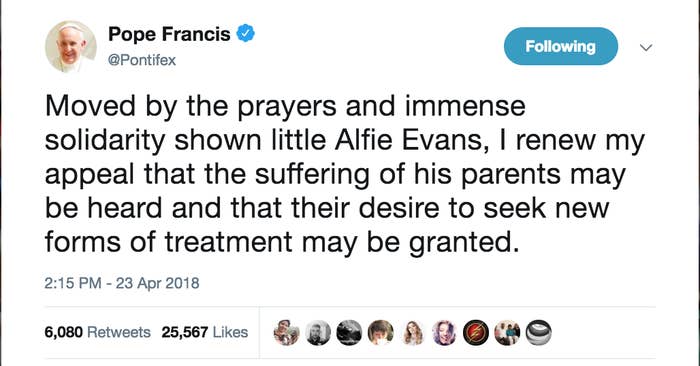
Task: Click the Flash logo liker avatar
Action: (476, 333)
